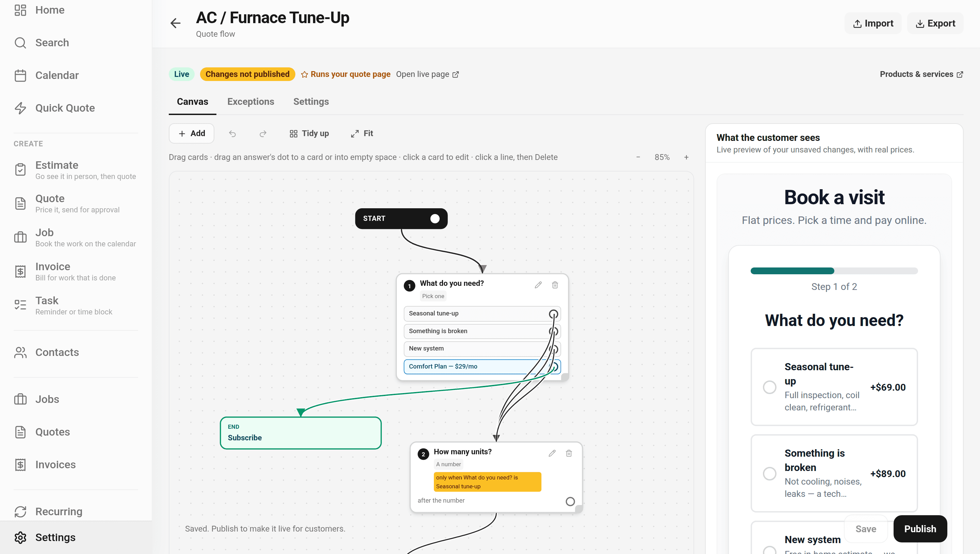Screen dimensions: 980x554
Task: Click the yellow 'only when' condition label
Action: tap(487, 482)
